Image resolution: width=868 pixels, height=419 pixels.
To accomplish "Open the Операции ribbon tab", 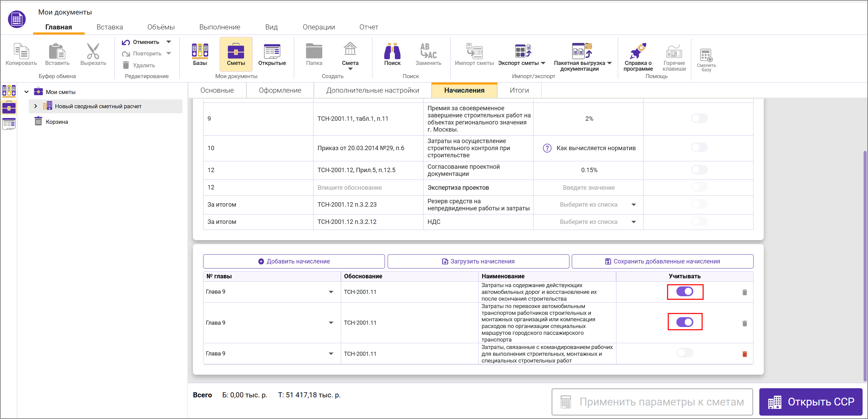I will tap(319, 27).
